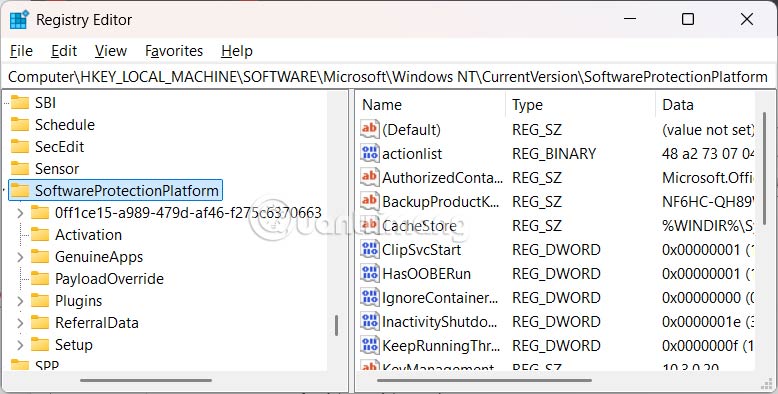Screen dimensions: 778x394
Task: Select the Schedule key label
Action: pos(65,125)
